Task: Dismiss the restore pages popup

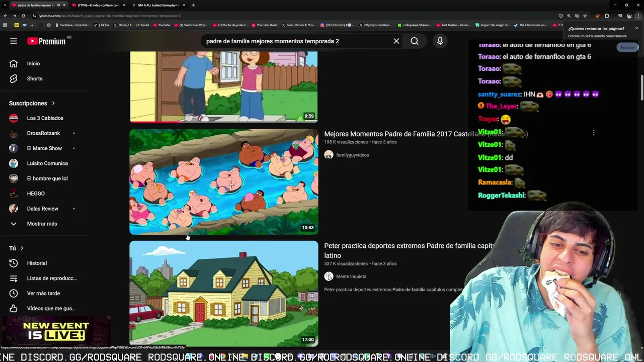Action: tap(636, 28)
